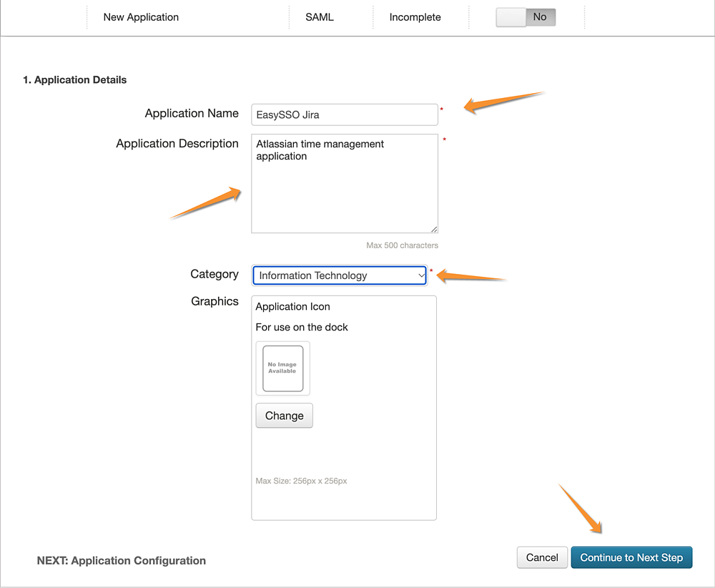Click the No Image Available thumbnail
The width and height of the screenshot is (715, 588).
tap(282, 368)
